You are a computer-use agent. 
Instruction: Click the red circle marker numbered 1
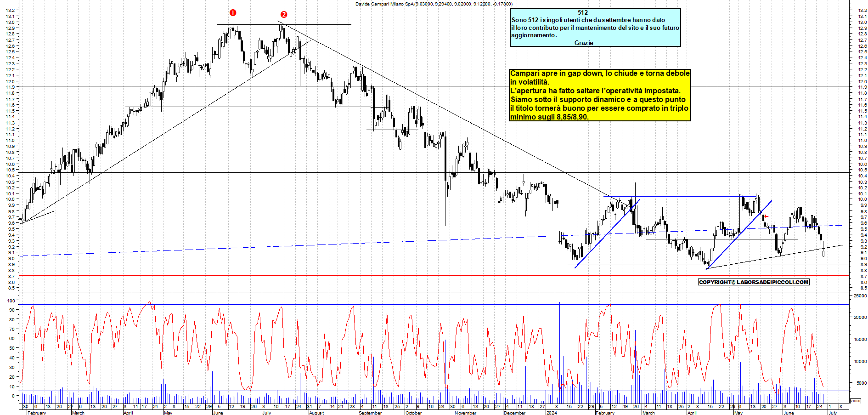coord(233,13)
